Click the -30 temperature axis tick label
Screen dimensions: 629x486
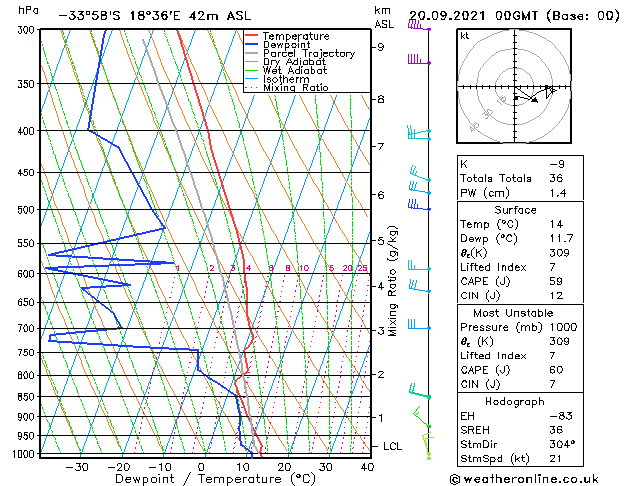77,467
